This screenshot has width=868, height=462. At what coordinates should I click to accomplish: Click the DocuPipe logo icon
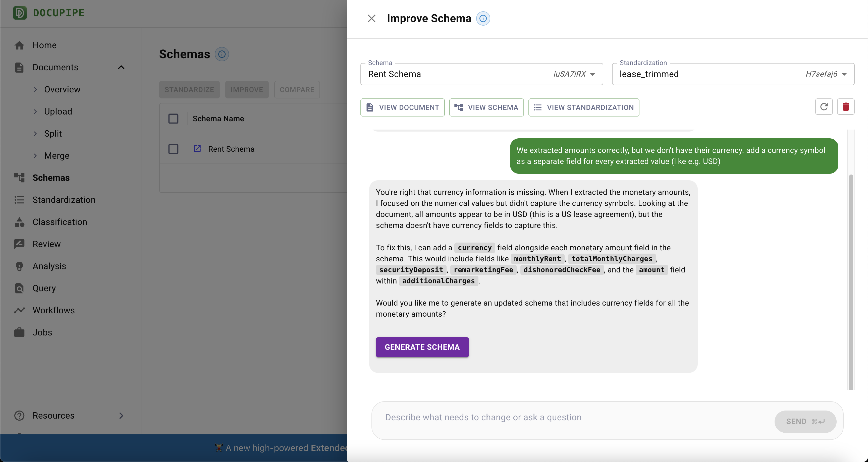(x=20, y=13)
